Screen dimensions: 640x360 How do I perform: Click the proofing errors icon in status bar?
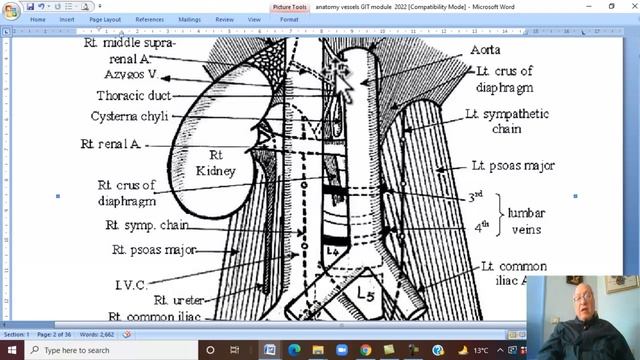pyautogui.click(x=127, y=334)
